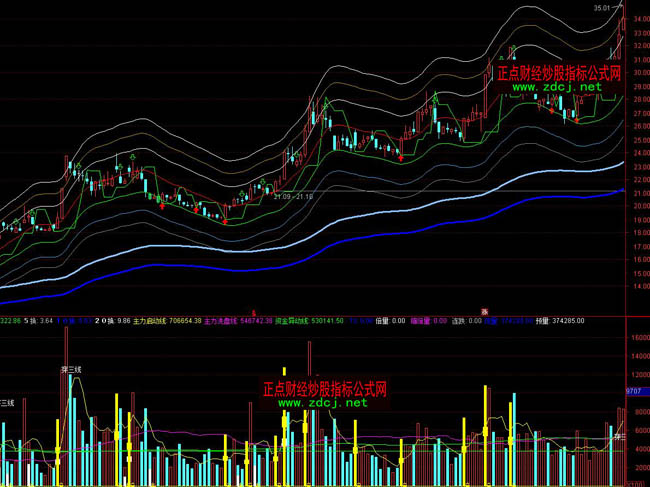Click the red 正点财经炒股指标公式网 title in volume panel
This screenshot has height=487, width=650.
coord(324,389)
